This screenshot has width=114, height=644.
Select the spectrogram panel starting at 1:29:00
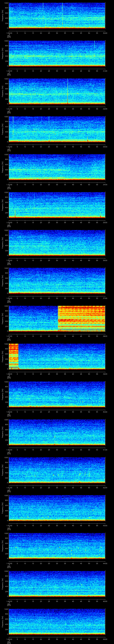click(57, 16)
